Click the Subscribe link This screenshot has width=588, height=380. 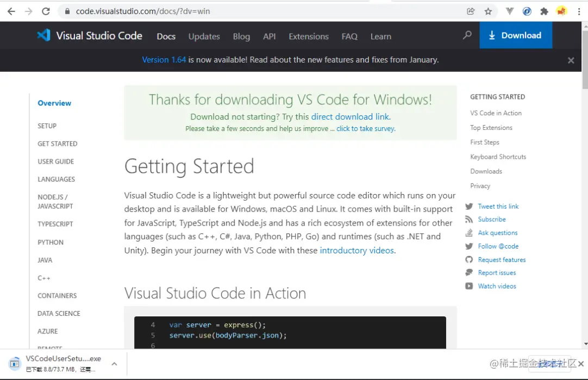[492, 219]
